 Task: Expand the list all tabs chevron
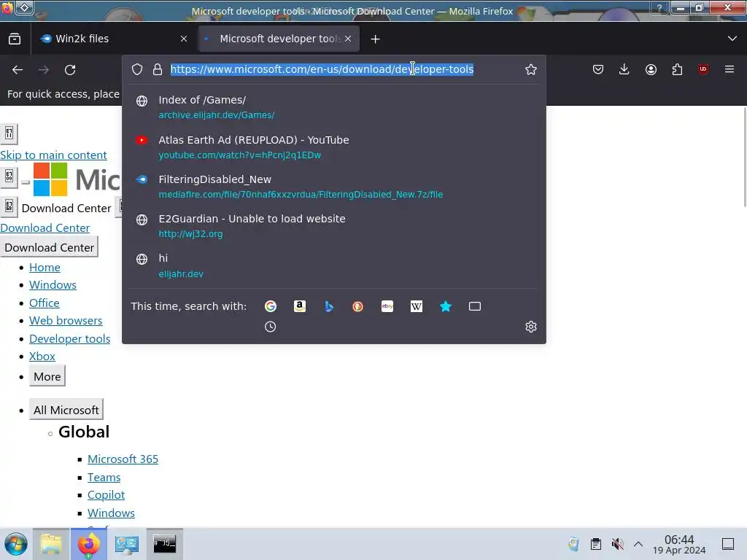(732, 39)
